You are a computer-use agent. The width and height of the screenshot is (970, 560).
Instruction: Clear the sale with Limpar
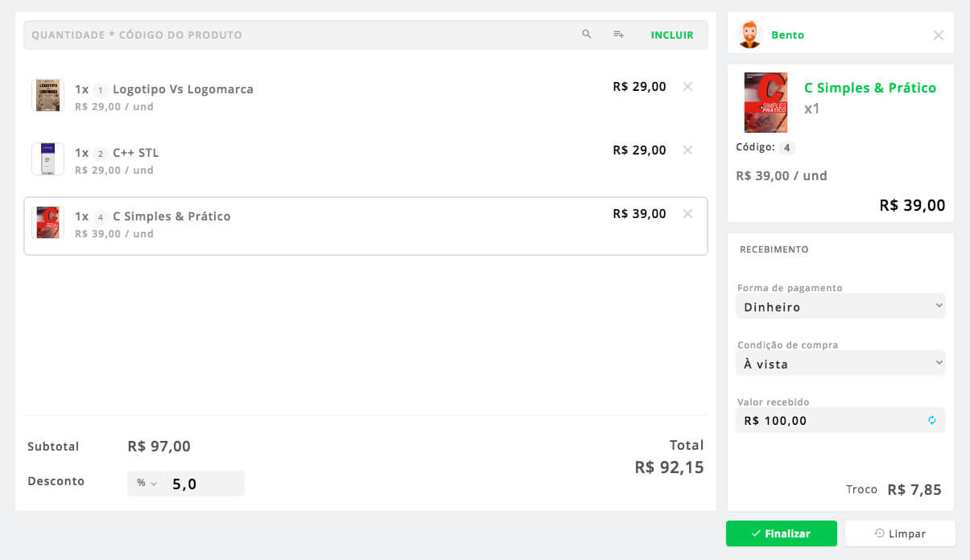(900, 533)
